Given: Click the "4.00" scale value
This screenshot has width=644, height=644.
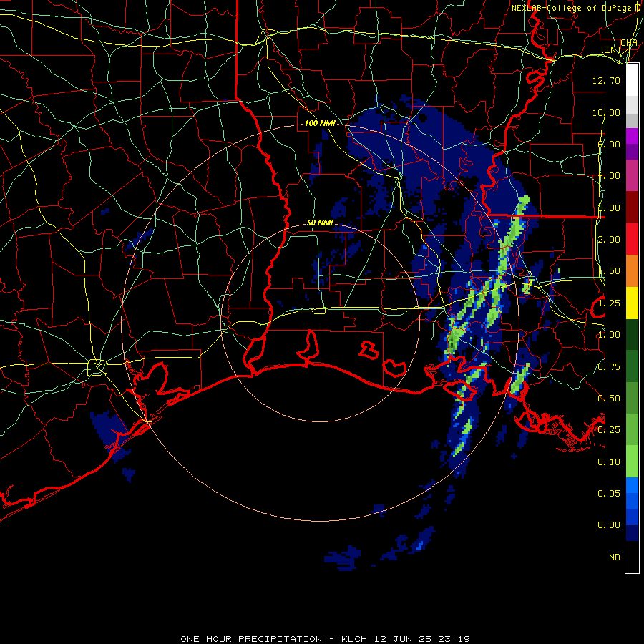Looking at the screenshot, I should (609, 176).
